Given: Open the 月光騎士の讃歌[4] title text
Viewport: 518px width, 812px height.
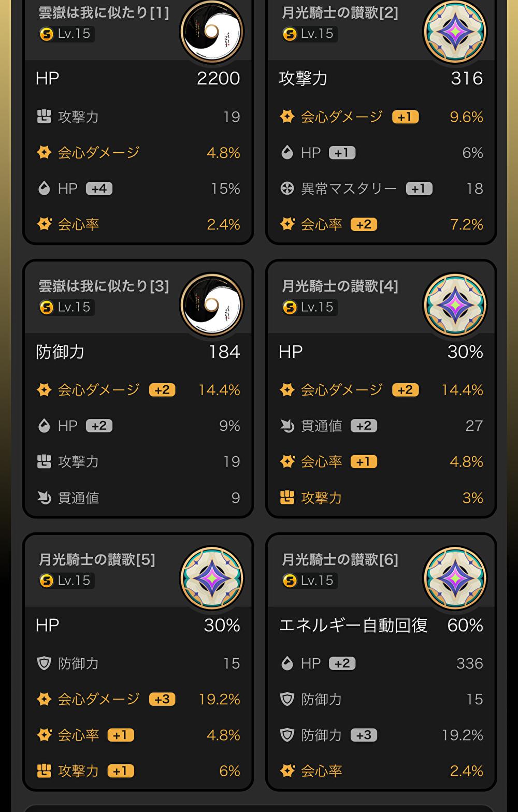Looking at the screenshot, I should point(340,286).
